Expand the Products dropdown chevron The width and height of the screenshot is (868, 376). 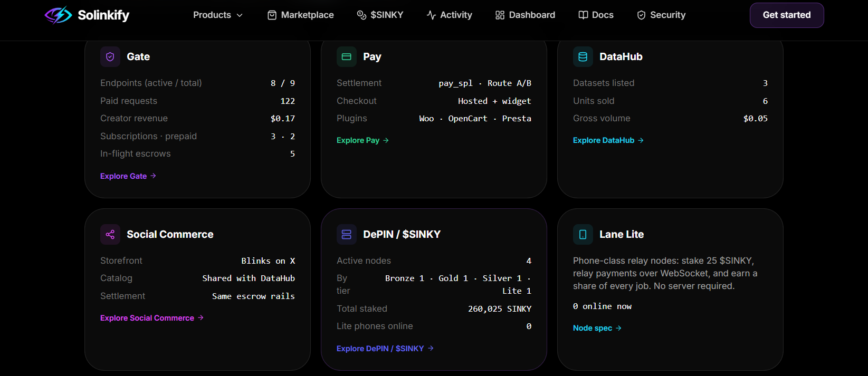click(x=240, y=15)
